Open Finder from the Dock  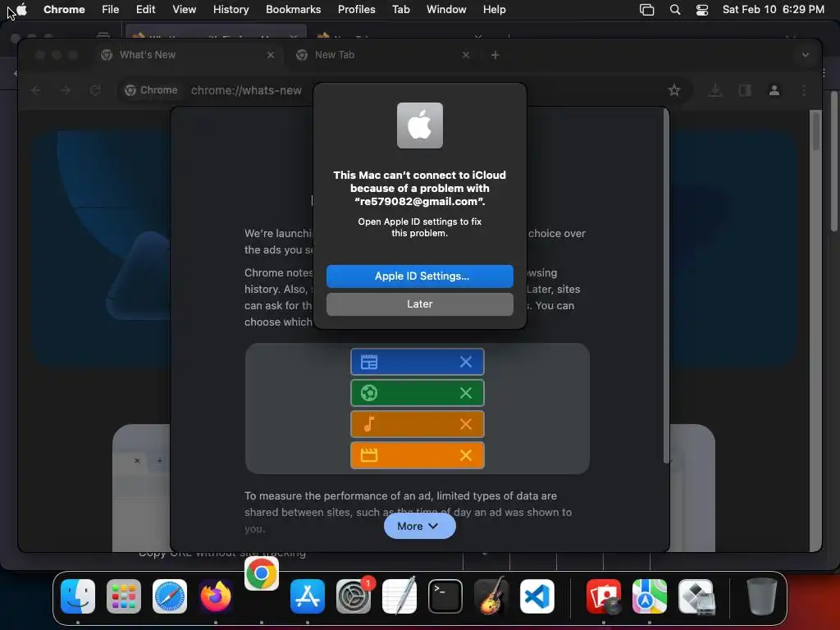[x=78, y=596]
